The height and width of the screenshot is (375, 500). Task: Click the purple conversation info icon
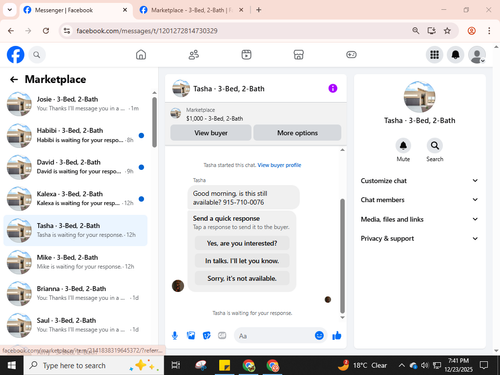tap(333, 88)
